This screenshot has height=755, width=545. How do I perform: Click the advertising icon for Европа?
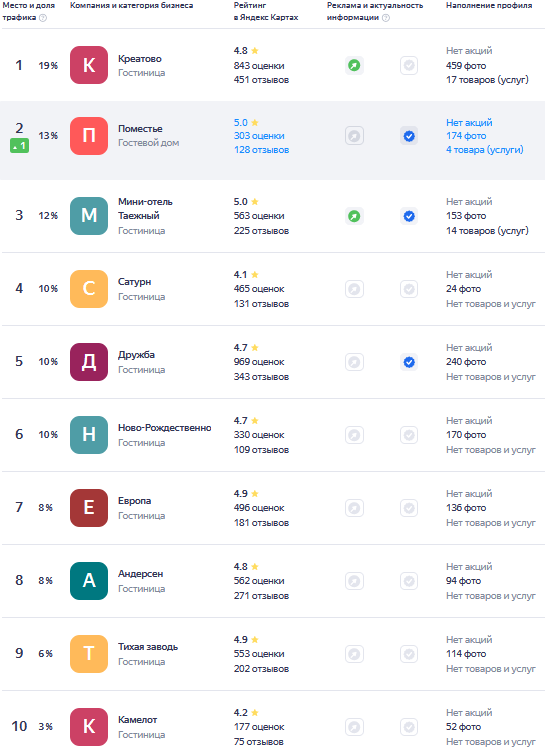(x=354, y=508)
